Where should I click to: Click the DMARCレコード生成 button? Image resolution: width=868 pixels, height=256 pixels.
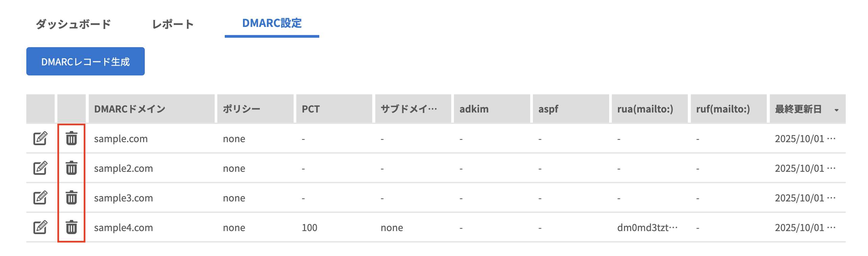point(85,61)
